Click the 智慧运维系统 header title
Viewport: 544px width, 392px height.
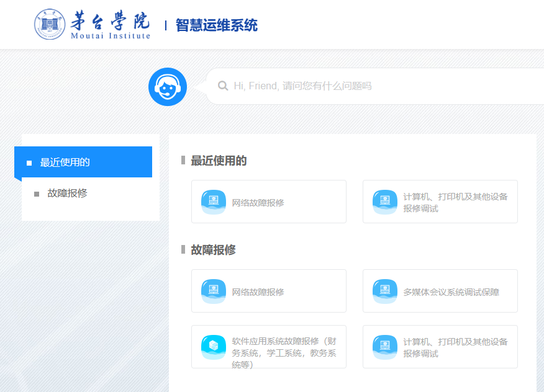pos(216,25)
